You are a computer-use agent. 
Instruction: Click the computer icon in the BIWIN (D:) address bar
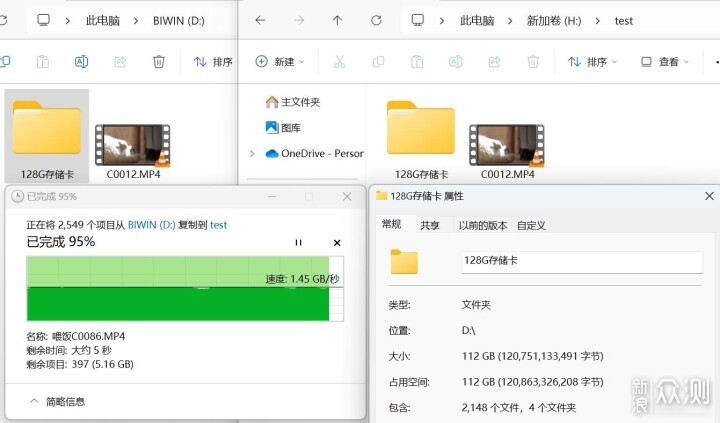44,20
